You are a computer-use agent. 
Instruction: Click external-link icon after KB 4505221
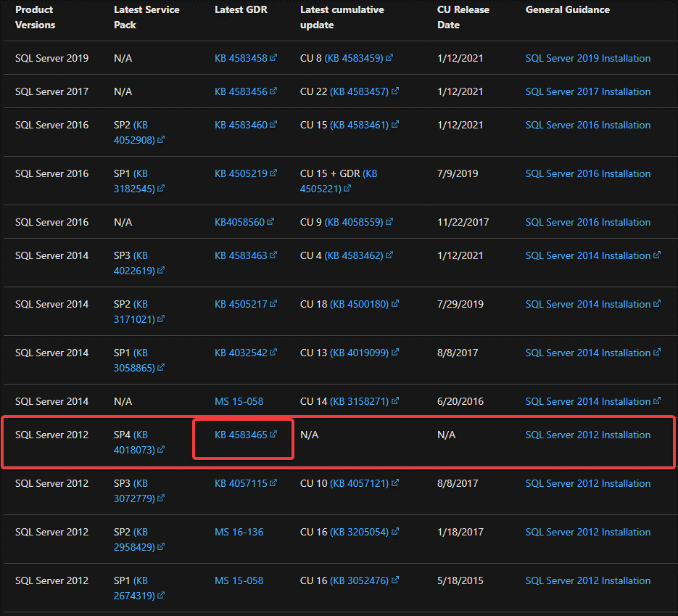pyautogui.click(x=347, y=188)
